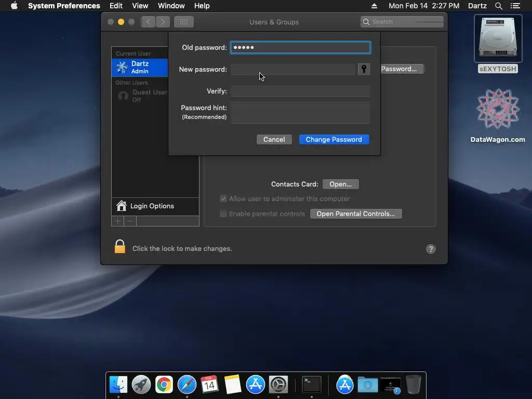Click the lock icon to make changes
Image resolution: width=532 pixels, height=399 pixels.
[120, 247]
